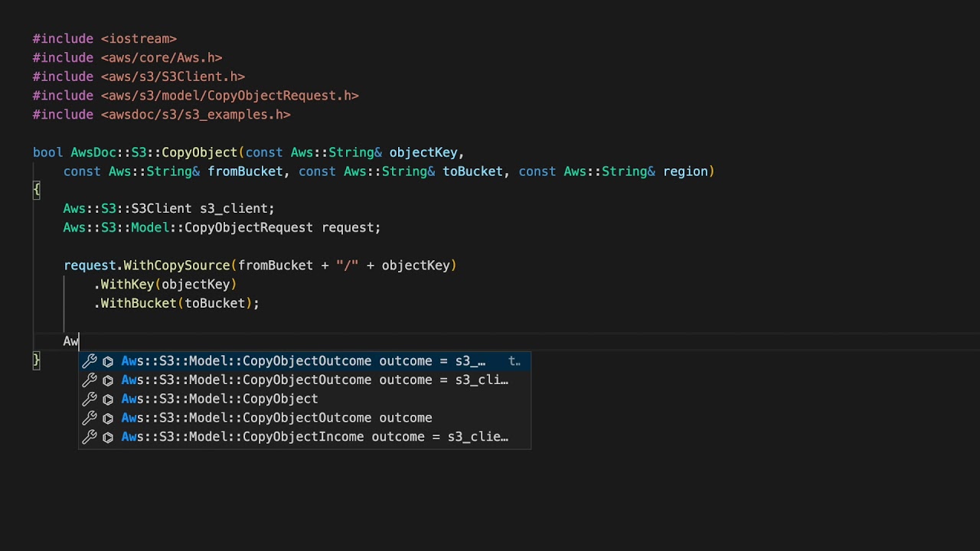Click the 'bool' return type keyword
Image resolution: width=980 pixels, height=551 pixels.
(47, 152)
